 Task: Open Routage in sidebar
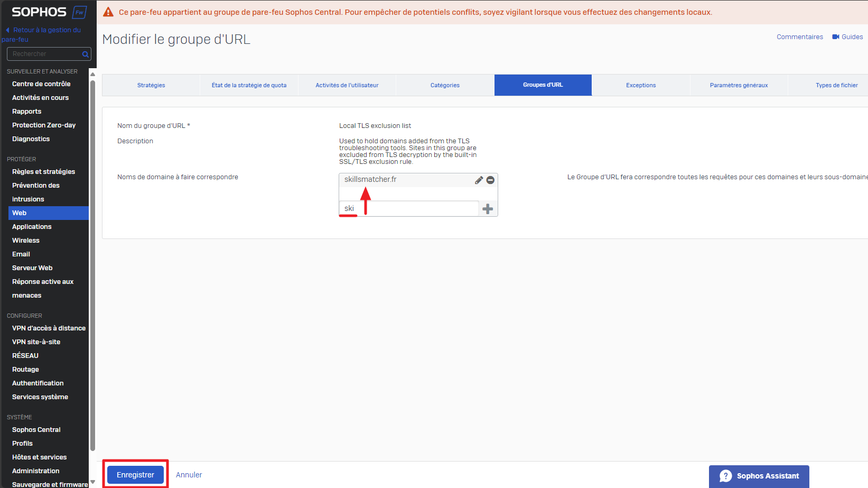(25, 370)
